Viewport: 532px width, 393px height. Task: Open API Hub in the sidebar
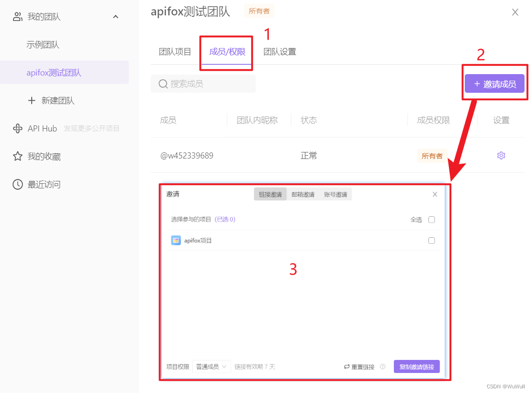pyautogui.click(x=42, y=129)
